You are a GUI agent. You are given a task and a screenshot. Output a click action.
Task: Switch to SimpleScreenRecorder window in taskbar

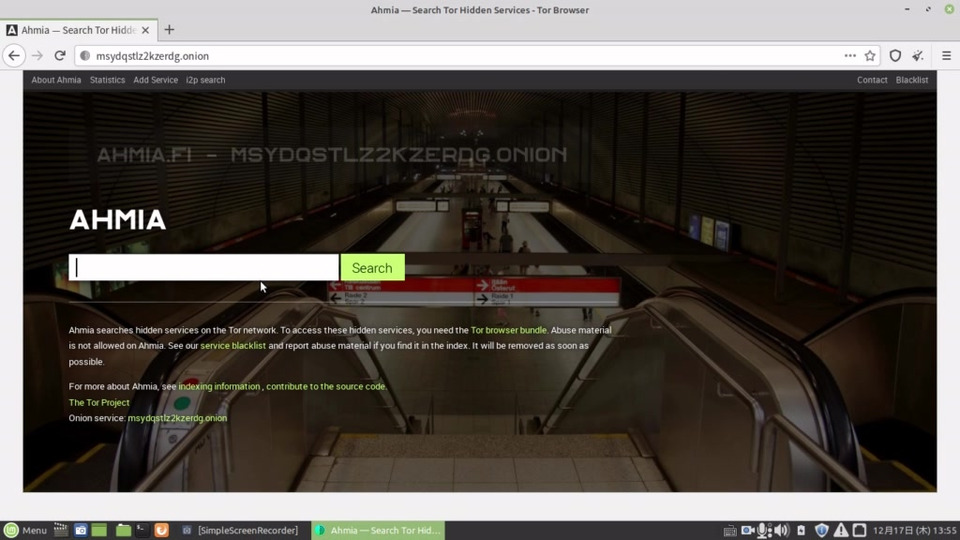pos(241,530)
